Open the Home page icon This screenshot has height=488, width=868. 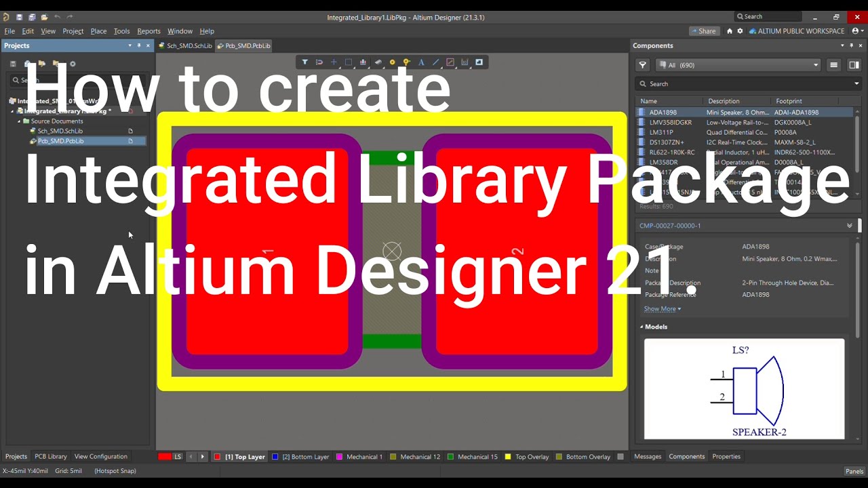[x=730, y=31]
